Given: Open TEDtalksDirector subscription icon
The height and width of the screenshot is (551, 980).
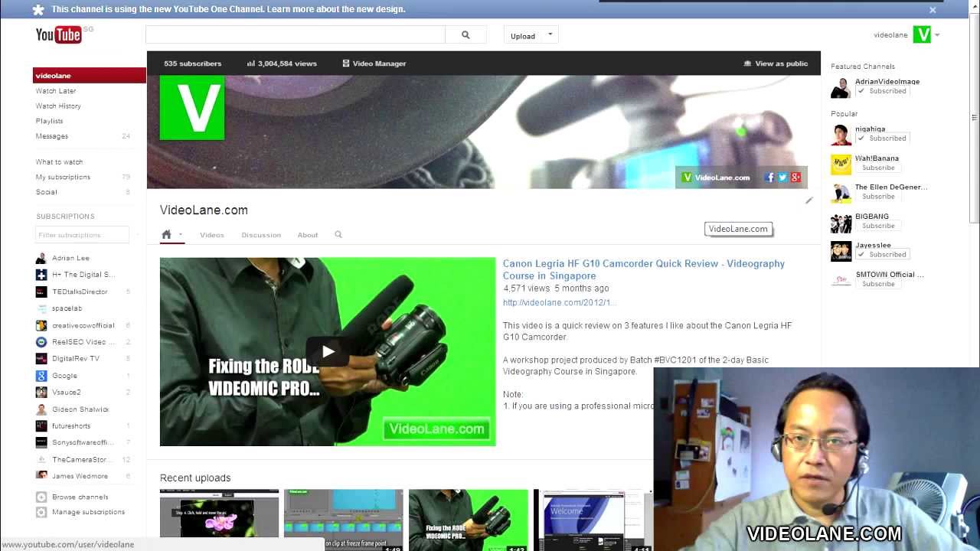Looking at the screenshot, I should tap(41, 292).
